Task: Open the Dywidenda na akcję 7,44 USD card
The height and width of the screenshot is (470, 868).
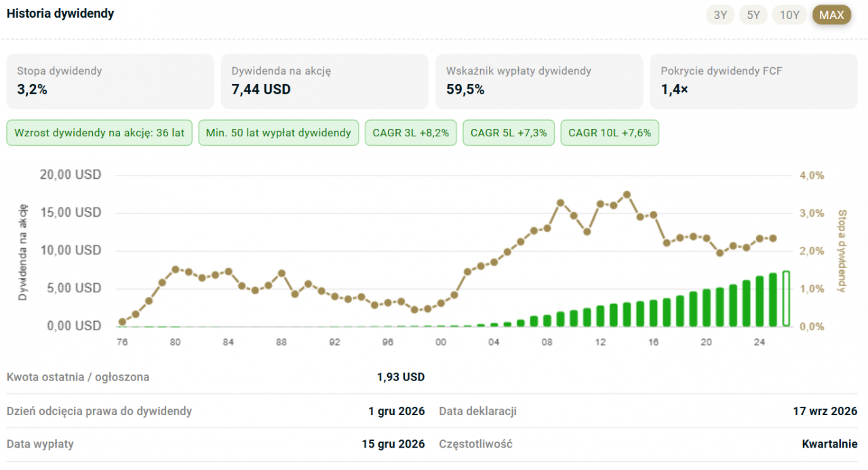Action: (325, 81)
